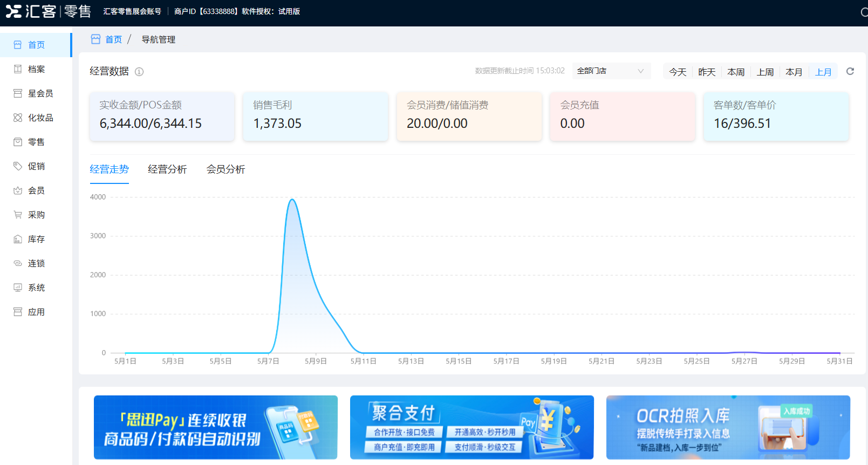Open 档案 menu in the sidebar
The height and width of the screenshot is (465, 868).
[36, 69]
